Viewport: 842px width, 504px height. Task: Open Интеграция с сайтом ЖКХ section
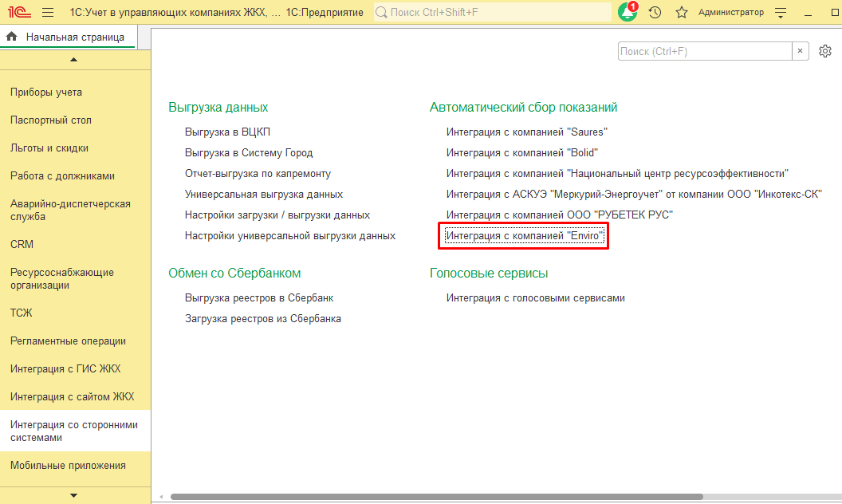coord(73,396)
